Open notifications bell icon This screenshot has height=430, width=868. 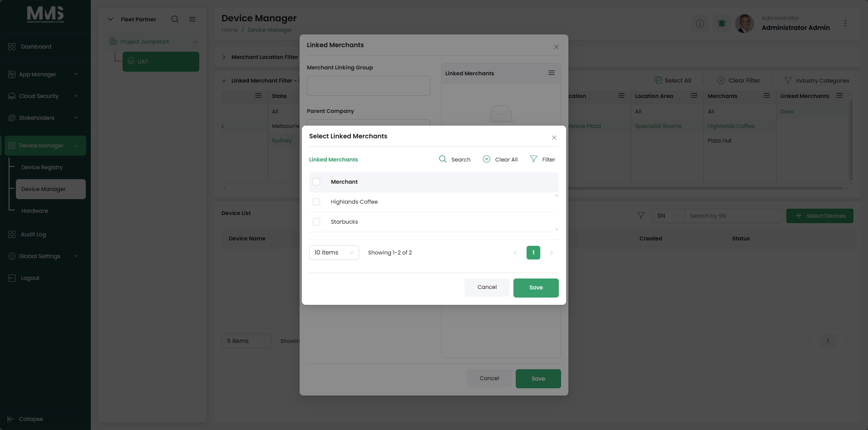point(722,23)
